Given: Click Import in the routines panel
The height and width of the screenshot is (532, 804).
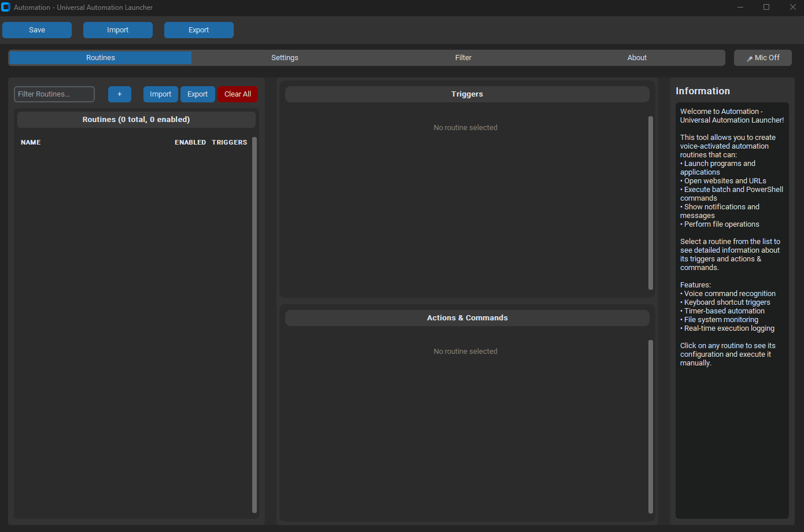Looking at the screenshot, I should [x=161, y=94].
